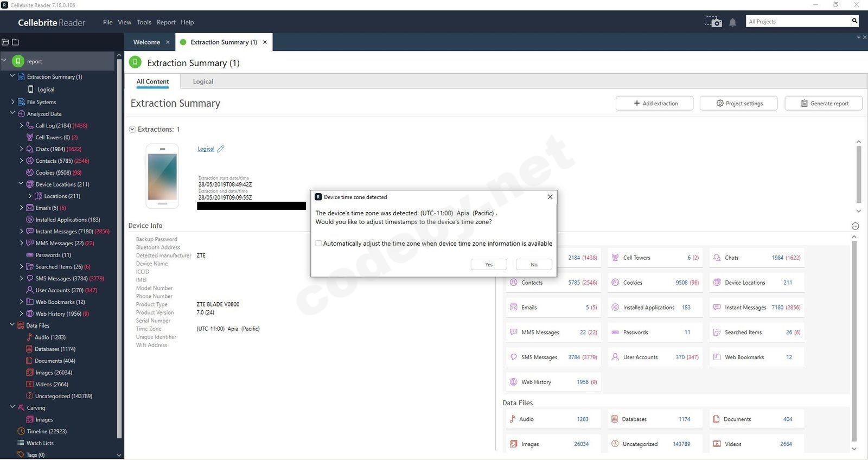868x460 pixels.
Task: Collapse the Device Locations tree node
Action: coord(21,184)
